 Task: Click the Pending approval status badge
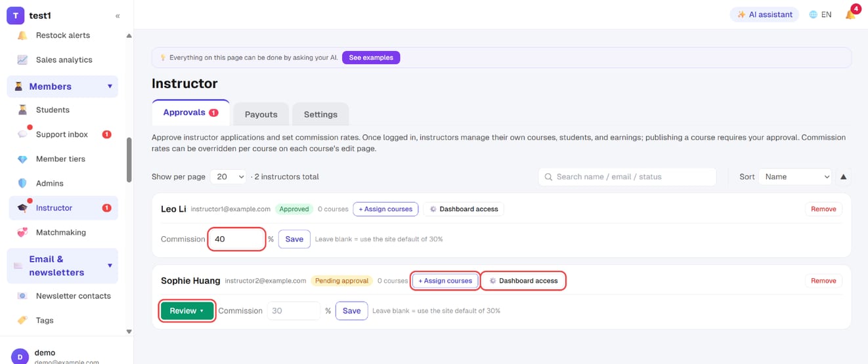tap(341, 281)
